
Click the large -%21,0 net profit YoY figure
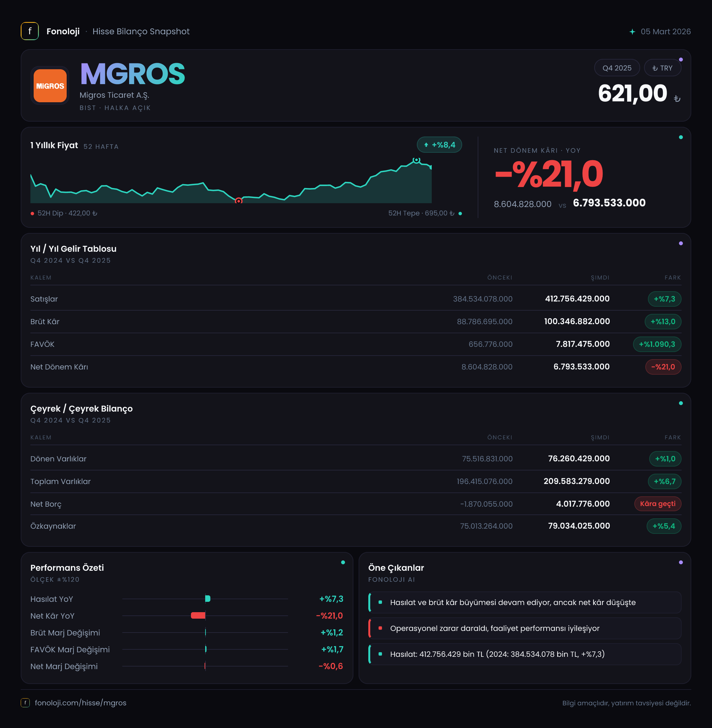tap(549, 175)
